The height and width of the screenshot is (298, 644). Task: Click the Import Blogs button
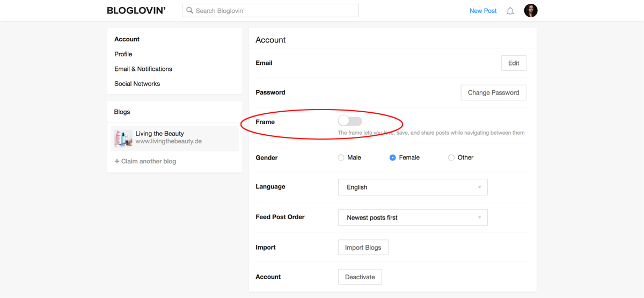click(x=363, y=248)
